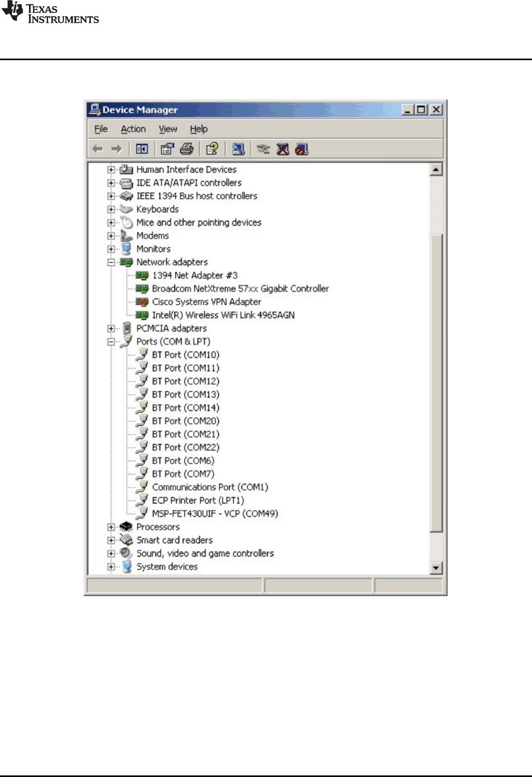Expand the Smart card readers node
This screenshot has width=532, height=777.
[111, 540]
